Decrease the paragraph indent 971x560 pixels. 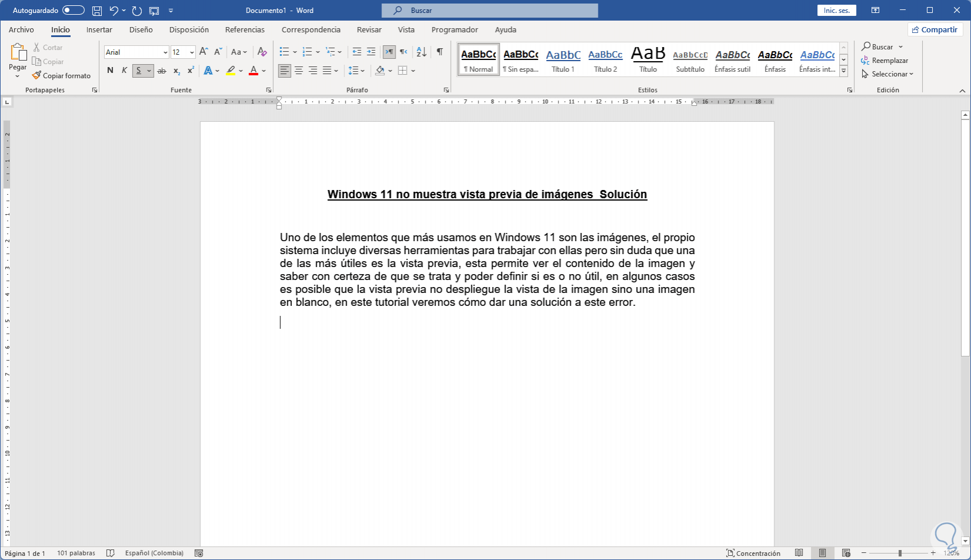(x=357, y=52)
